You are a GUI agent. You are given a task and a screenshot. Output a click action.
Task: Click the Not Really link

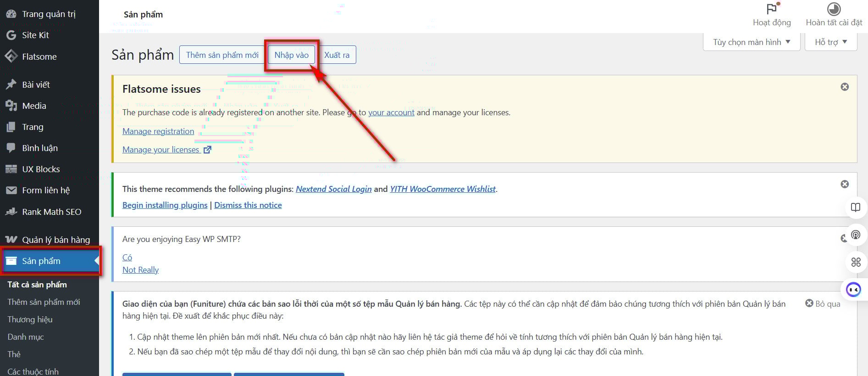(x=141, y=270)
